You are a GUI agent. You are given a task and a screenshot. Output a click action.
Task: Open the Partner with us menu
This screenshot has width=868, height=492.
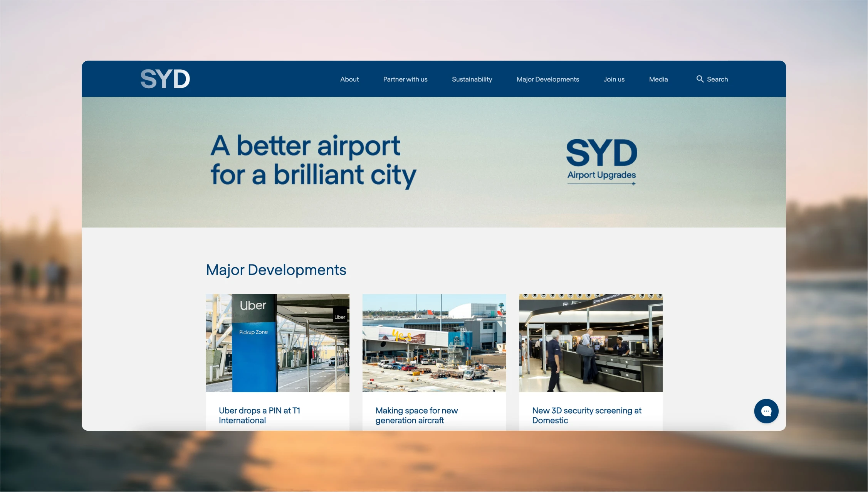405,79
